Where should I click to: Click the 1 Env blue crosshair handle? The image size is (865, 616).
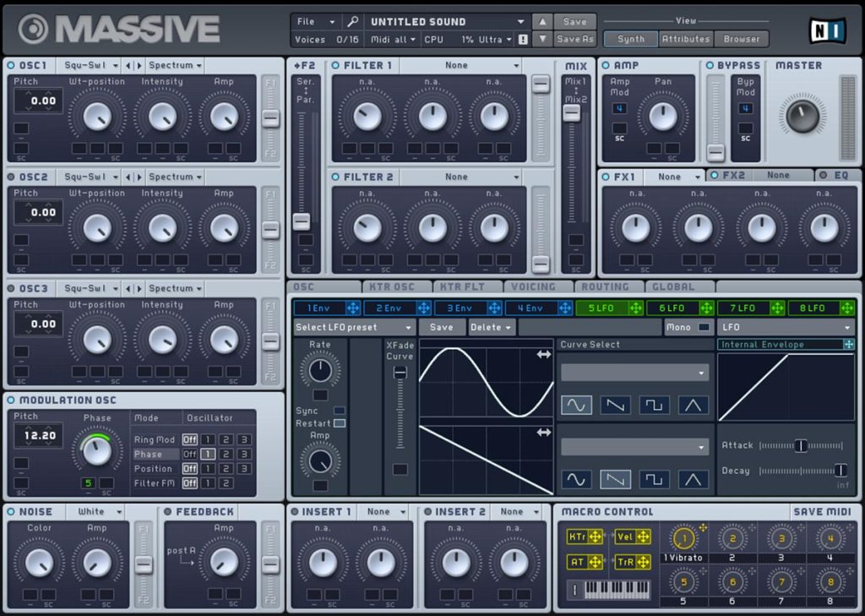[353, 308]
